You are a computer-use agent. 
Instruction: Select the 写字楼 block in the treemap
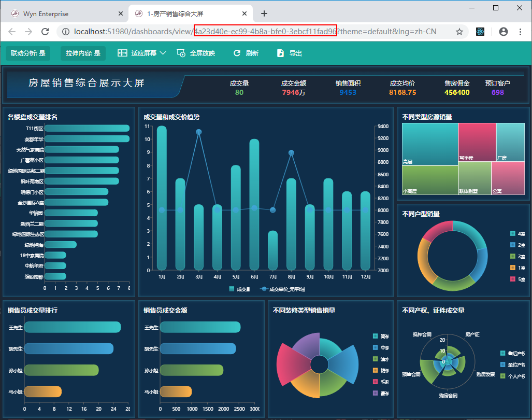click(477, 141)
